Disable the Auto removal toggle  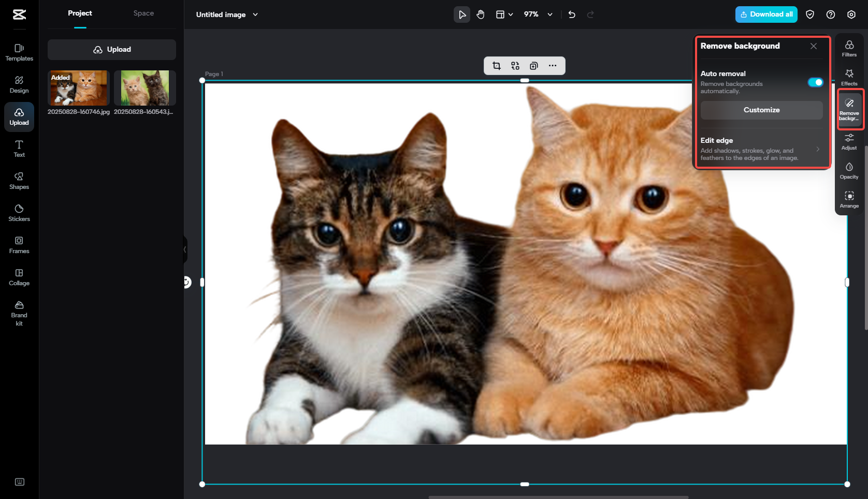815,82
